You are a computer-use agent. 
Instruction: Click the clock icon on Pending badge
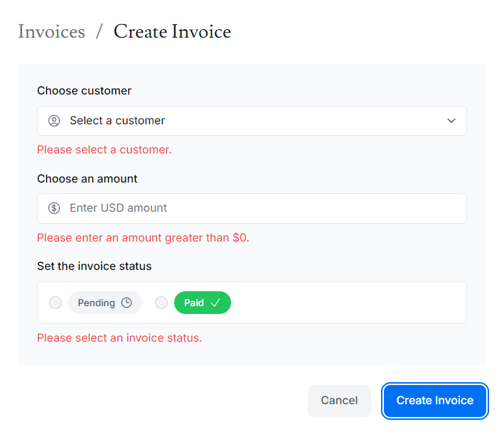pyautogui.click(x=127, y=303)
